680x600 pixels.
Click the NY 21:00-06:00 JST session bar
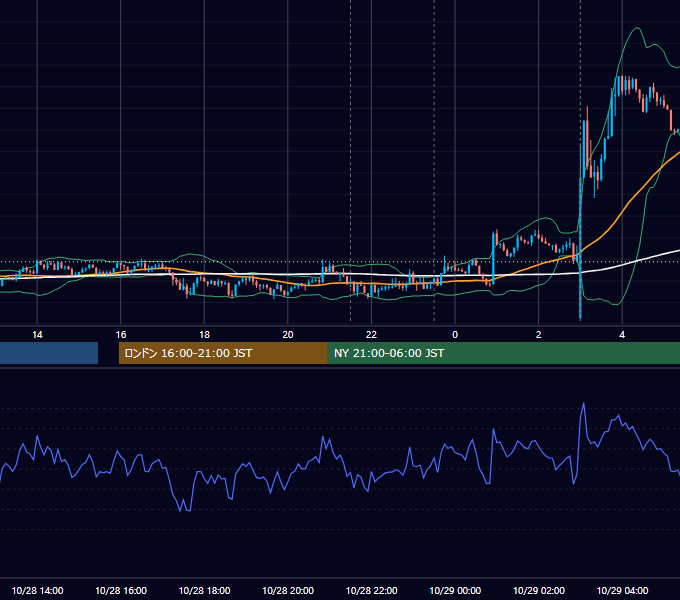click(x=503, y=353)
